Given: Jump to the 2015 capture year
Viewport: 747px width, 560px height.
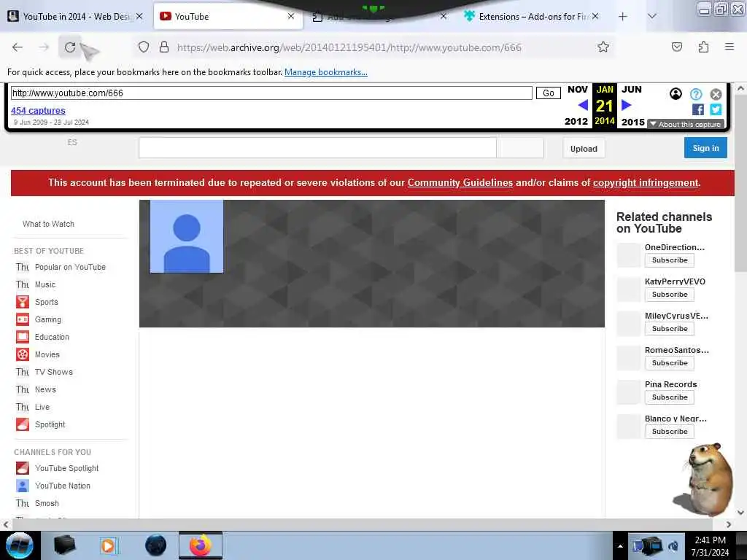Looking at the screenshot, I should coord(633,122).
